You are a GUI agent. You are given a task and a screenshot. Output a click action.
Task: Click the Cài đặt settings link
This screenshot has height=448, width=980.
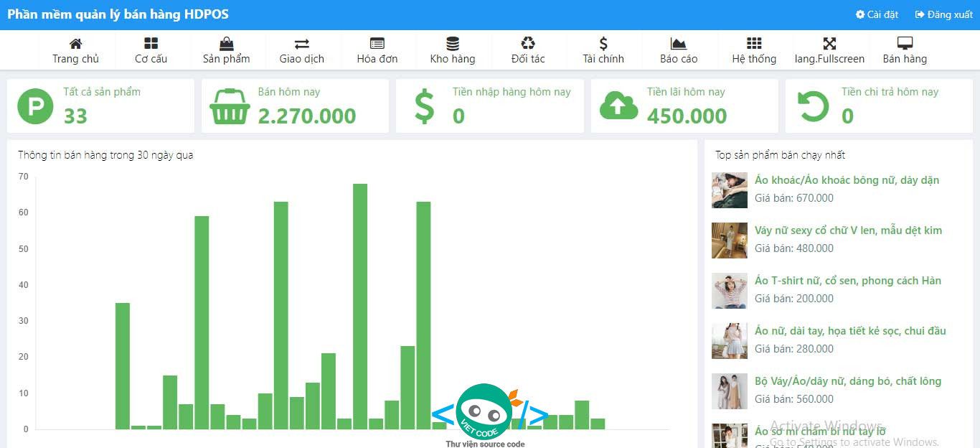877,14
